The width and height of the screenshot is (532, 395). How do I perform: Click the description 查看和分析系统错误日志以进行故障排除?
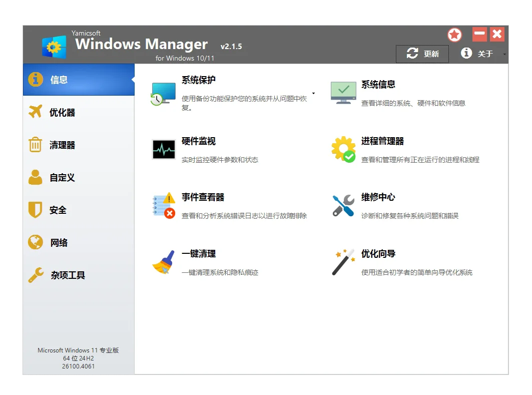click(244, 216)
